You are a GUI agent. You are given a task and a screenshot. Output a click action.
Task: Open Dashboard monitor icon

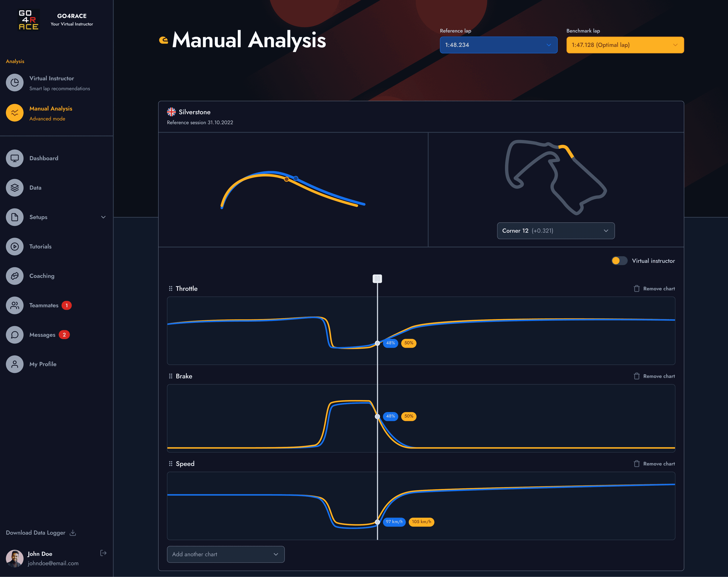click(x=15, y=158)
